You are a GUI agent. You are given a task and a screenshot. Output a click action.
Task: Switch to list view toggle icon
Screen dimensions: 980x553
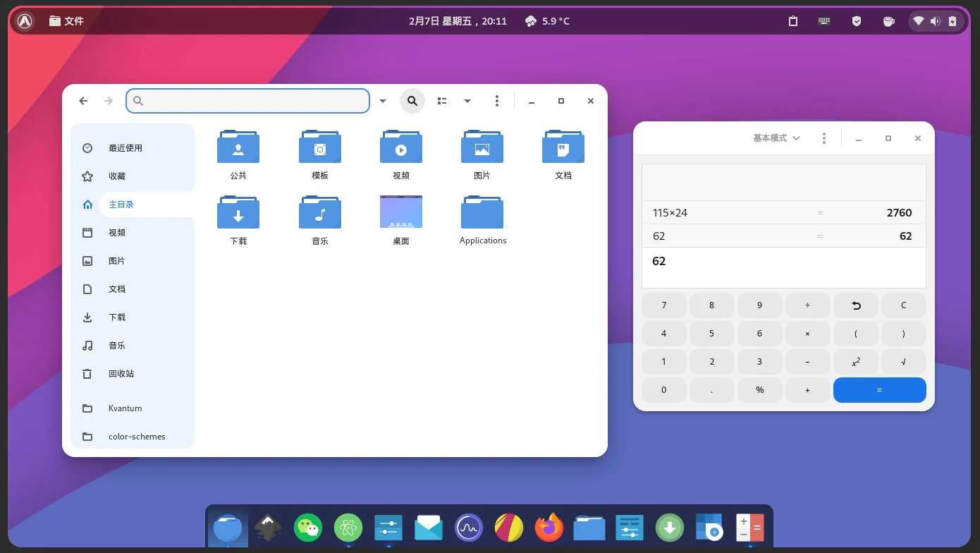[442, 101]
